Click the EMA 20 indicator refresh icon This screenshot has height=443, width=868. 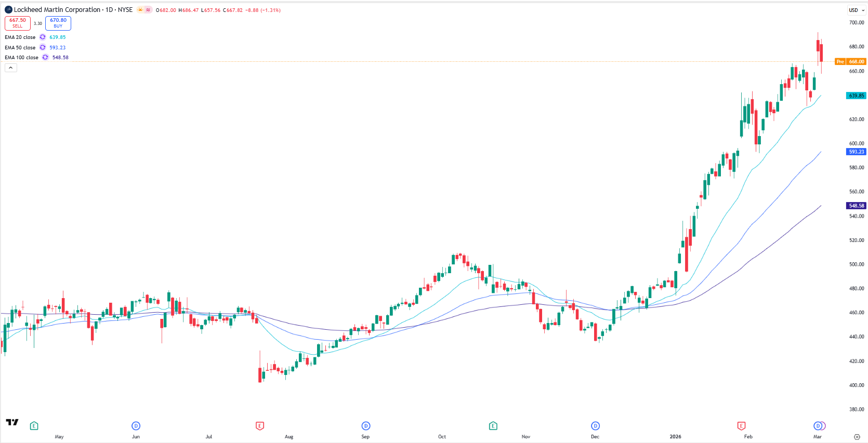click(x=43, y=37)
